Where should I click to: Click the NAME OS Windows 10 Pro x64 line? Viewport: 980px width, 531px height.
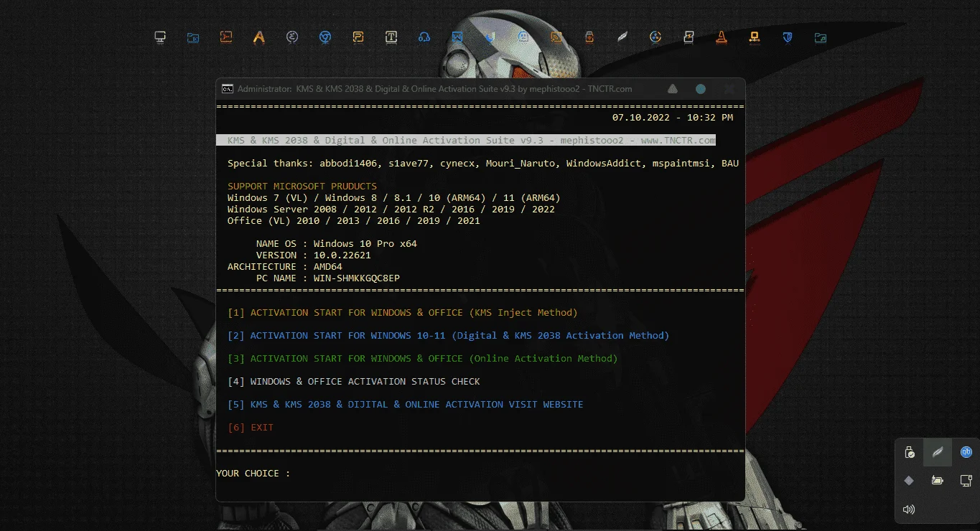[x=337, y=244]
